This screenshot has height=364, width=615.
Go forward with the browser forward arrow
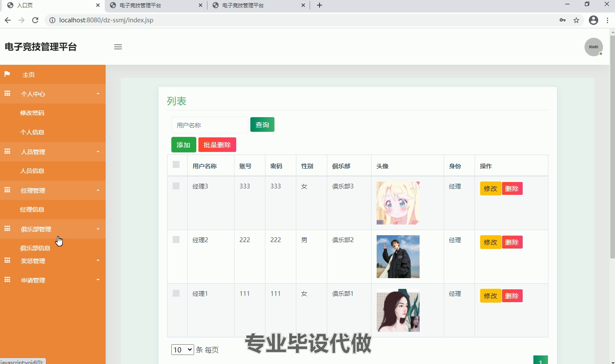tap(21, 20)
